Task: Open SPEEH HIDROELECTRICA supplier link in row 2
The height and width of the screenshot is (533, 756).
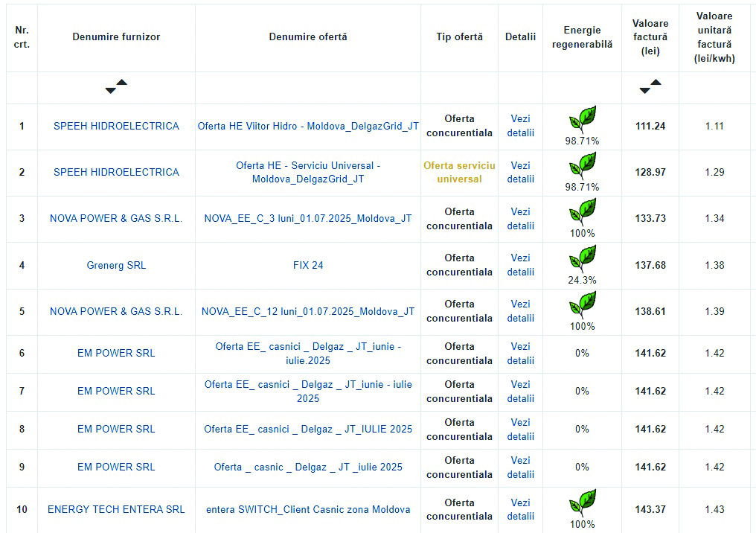Action: pyautogui.click(x=116, y=172)
